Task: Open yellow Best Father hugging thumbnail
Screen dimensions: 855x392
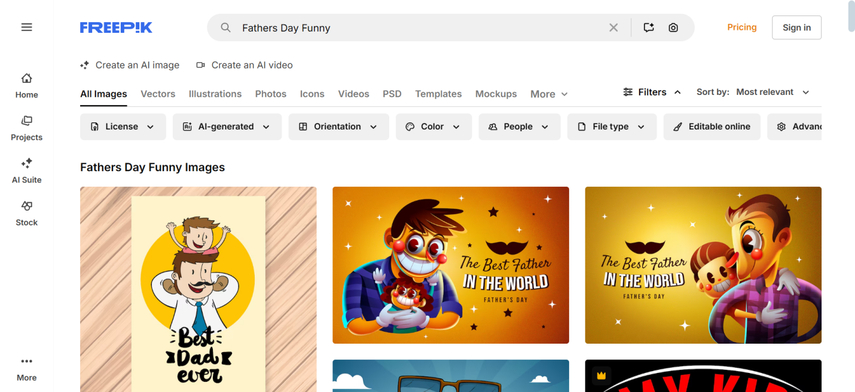Action: 703,265
